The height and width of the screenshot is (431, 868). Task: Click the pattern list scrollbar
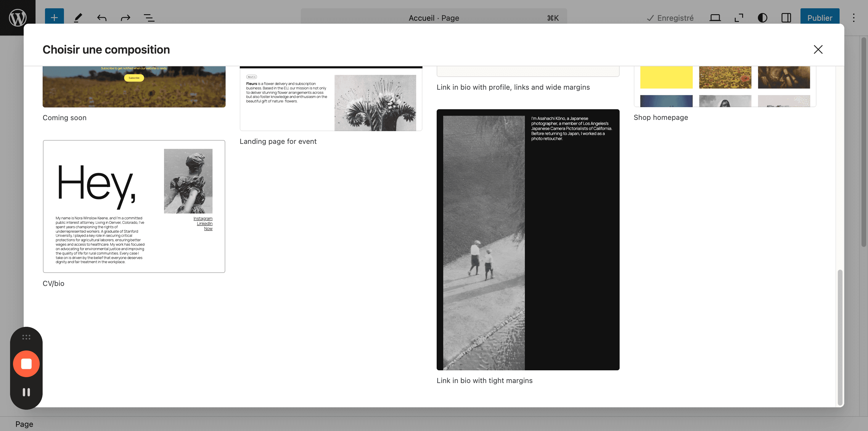(x=840, y=337)
